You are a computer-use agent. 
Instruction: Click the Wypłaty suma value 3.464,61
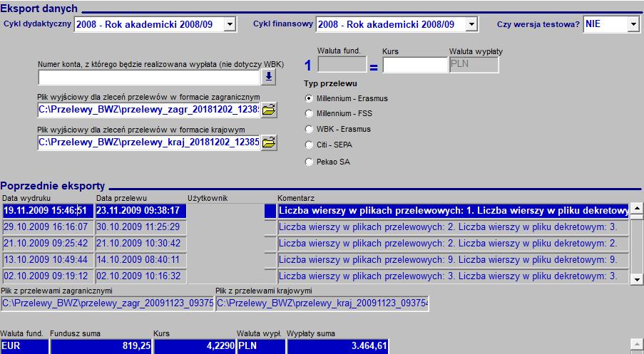pyautogui.click(x=337, y=346)
